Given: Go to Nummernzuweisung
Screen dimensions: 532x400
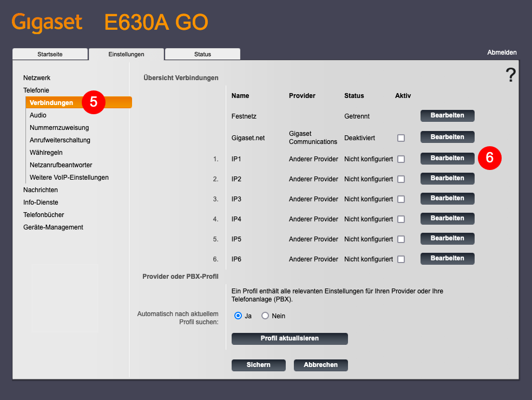Looking at the screenshot, I should [60, 128].
